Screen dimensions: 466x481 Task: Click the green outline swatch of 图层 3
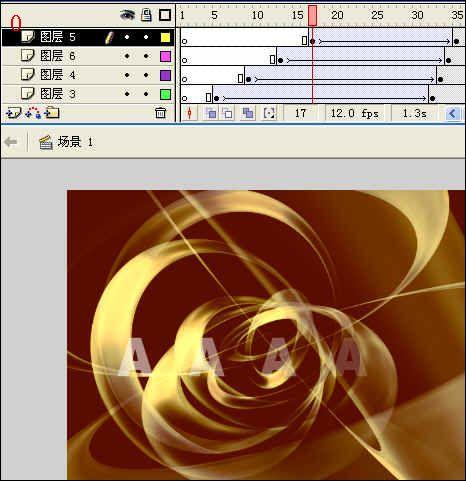(165, 94)
